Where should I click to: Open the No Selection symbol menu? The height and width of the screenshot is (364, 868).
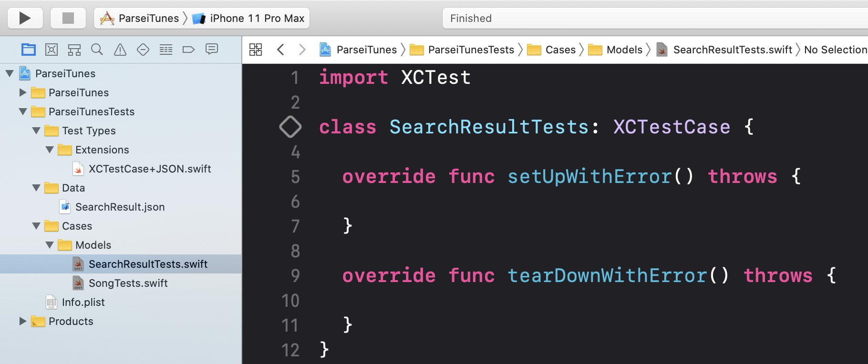tap(836, 50)
